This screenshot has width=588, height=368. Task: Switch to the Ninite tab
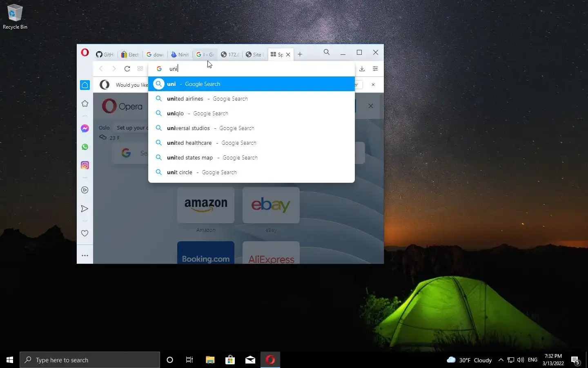pos(180,54)
